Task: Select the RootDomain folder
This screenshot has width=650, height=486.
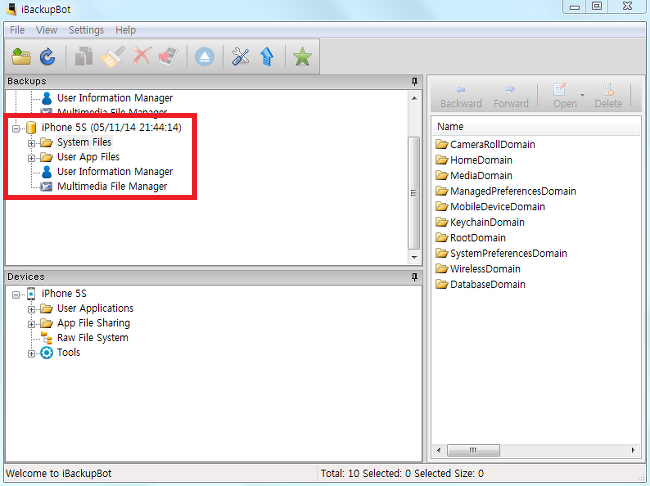Action: point(478,238)
